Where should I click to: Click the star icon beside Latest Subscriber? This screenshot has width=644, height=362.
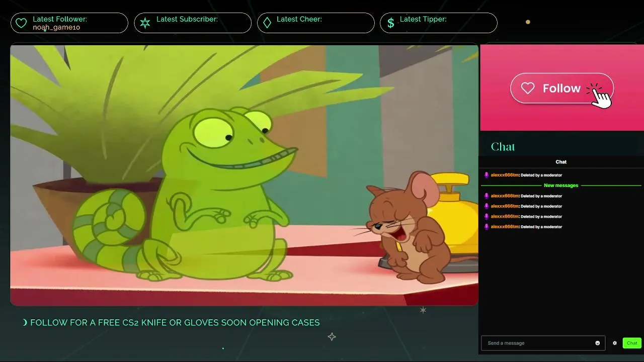click(145, 23)
